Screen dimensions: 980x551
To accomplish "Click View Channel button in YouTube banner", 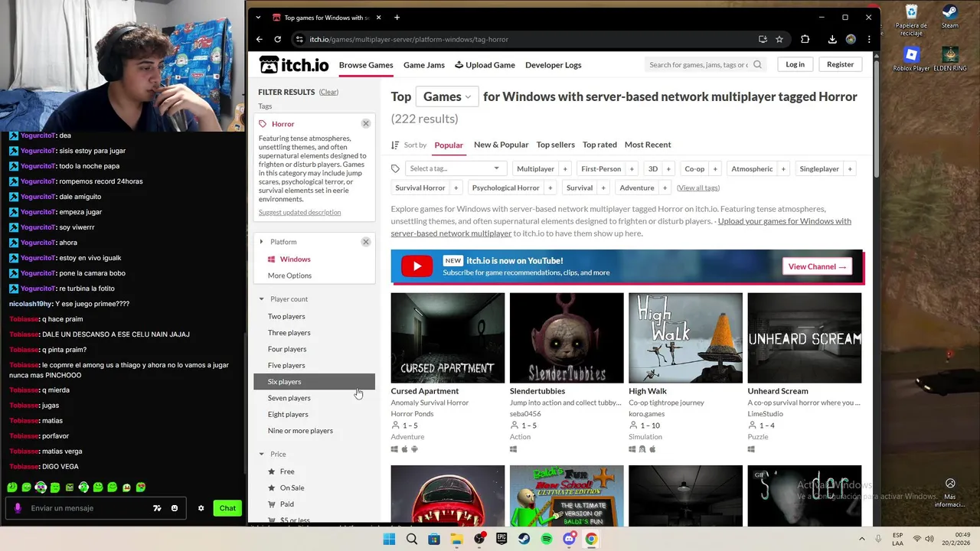I will pyautogui.click(x=817, y=266).
